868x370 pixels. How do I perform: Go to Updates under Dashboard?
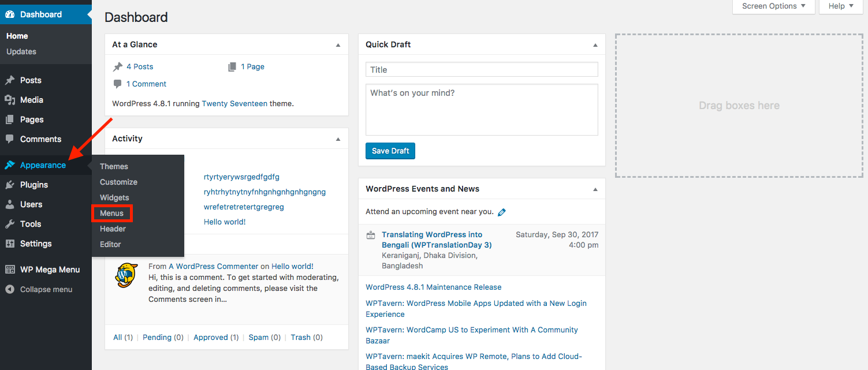[21, 51]
